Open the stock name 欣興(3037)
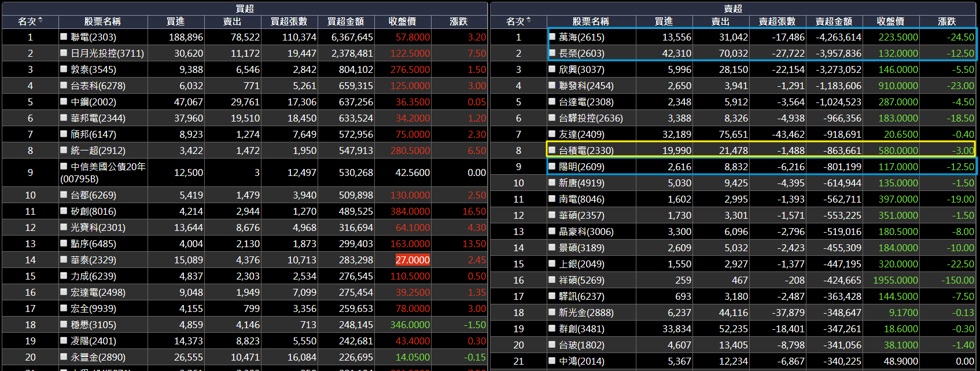The height and width of the screenshot is (371, 980). pyautogui.click(x=581, y=69)
